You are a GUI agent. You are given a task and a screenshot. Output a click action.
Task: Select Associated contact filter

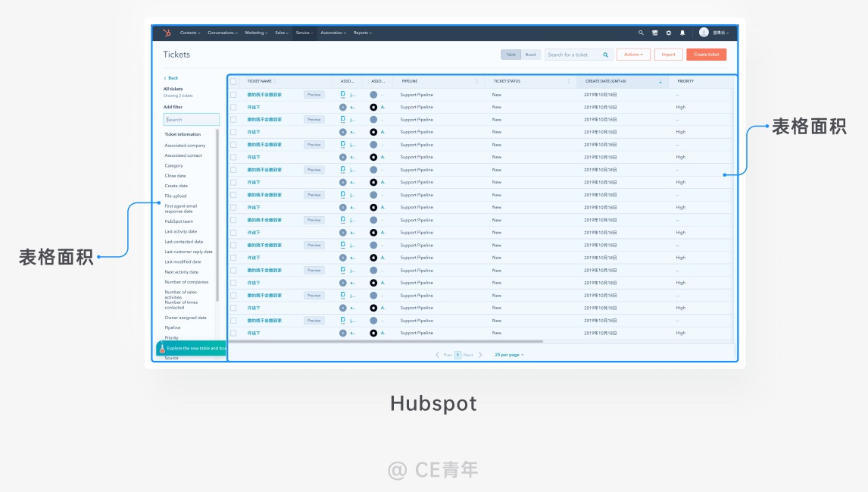pyautogui.click(x=183, y=155)
